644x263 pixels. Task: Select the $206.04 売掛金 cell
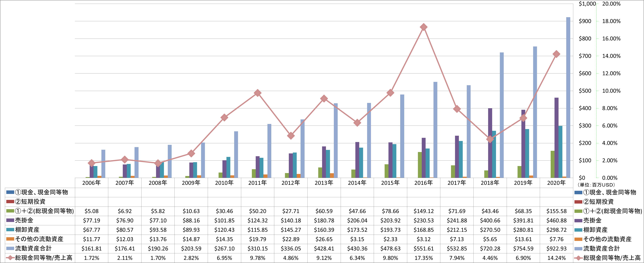coord(357,220)
